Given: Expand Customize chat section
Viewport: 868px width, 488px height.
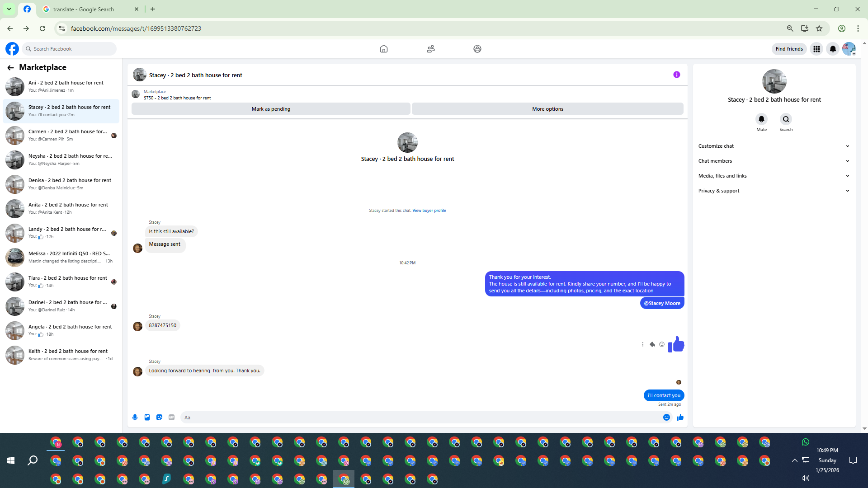Looking at the screenshot, I should click(x=773, y=146).
